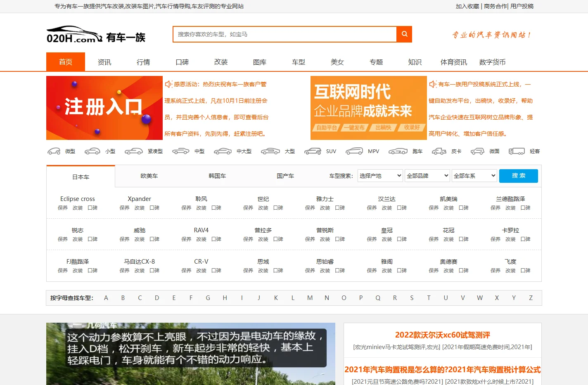Open the 选择产地 dropdown
Image resolution: width=588 pixels, height=385 pixels.
(x=380, y=176)
